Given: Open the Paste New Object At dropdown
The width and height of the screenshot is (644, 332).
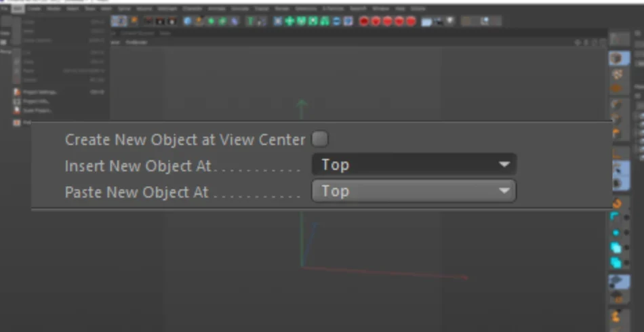Looking at the screenshot, I should [414, 191].
